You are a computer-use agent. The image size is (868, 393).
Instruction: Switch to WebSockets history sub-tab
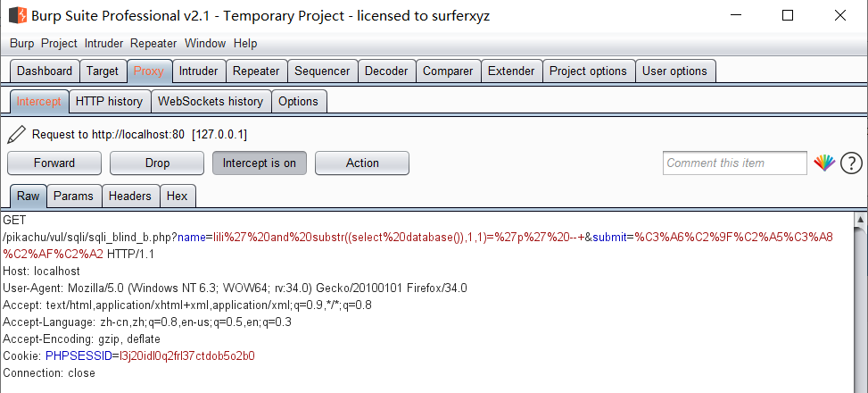(x=211, y=102)
